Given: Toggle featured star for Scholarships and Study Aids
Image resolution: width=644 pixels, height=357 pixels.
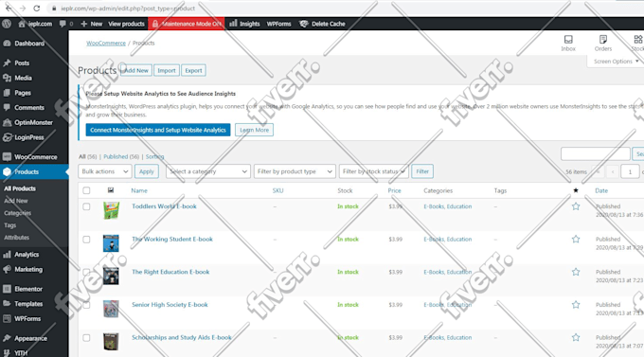Looking at the screenshot, I should click(x=576, y=338).
